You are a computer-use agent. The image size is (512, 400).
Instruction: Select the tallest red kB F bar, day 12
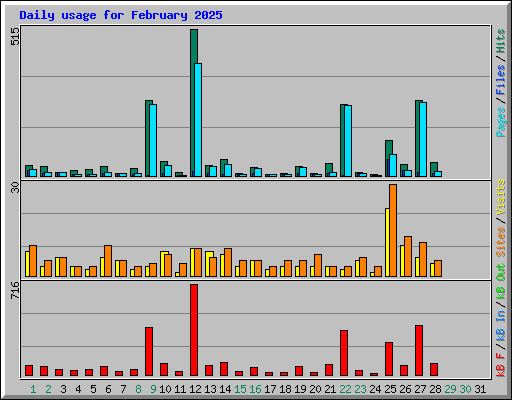tap(194, 330)
